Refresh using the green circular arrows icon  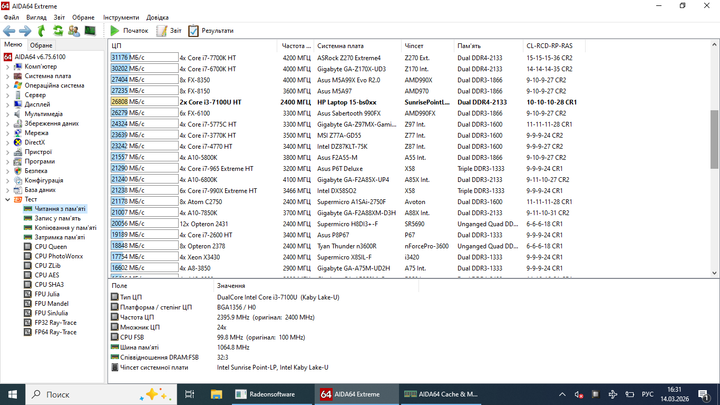[x=58, y=31]
